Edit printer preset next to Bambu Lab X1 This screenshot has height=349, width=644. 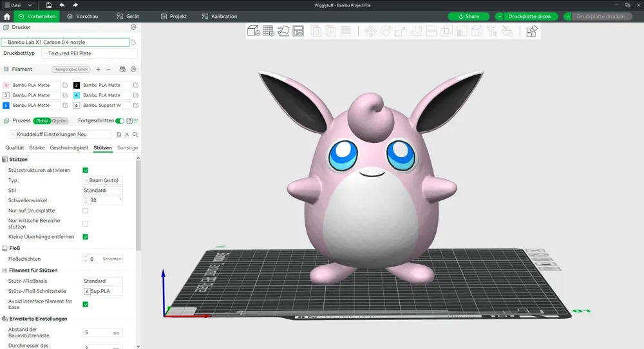(x=133, y=42)
